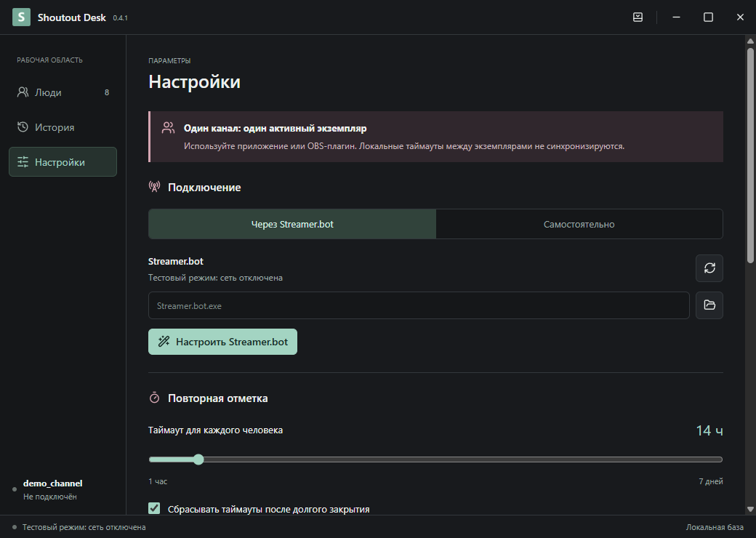Uncheck Сбрасывать таймауты после долгого закрытия
The height and width of the screenshot is (538, 756).
154,508
